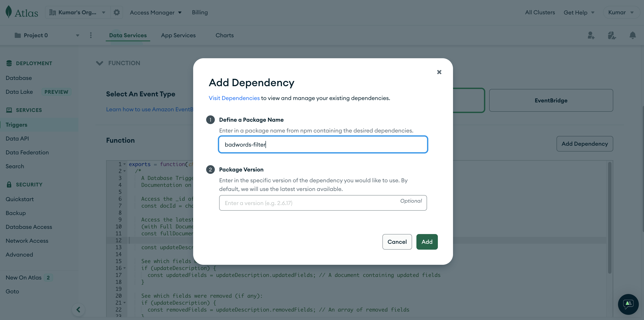
Task: Open All Clusters view
Action: click(540, 12)
